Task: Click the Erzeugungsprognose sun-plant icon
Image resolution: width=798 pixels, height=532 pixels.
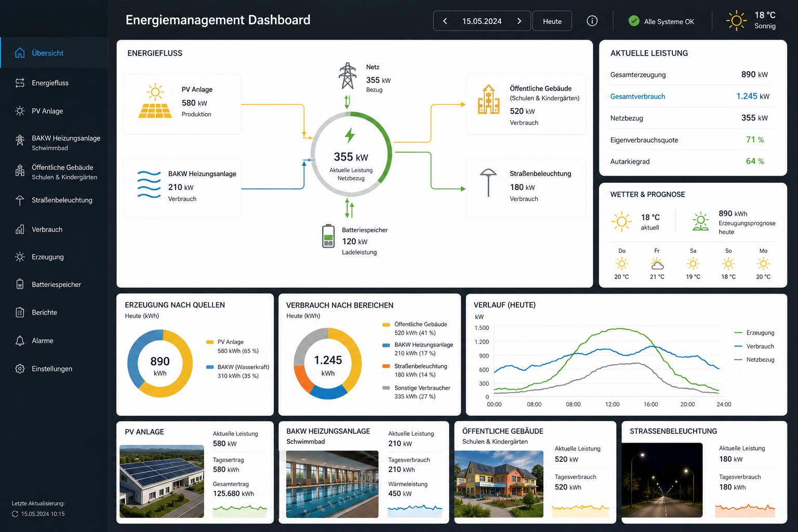Action: coord(700,221)
